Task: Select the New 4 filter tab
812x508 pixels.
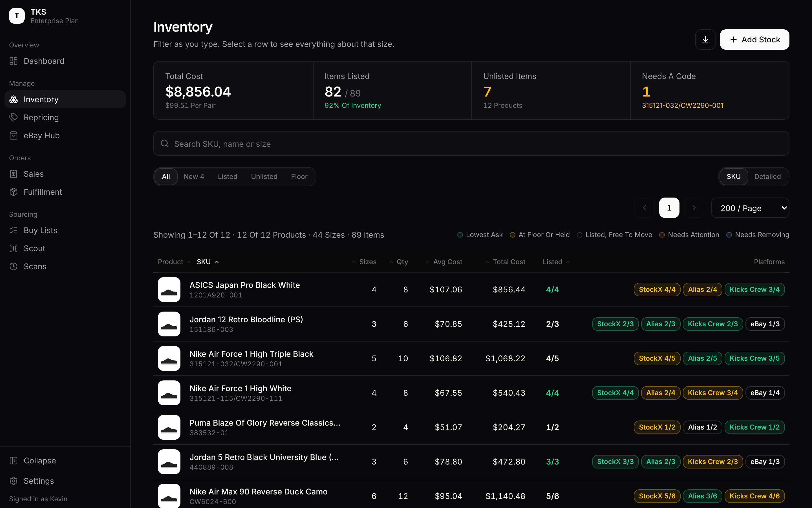Action: [194, 177]
